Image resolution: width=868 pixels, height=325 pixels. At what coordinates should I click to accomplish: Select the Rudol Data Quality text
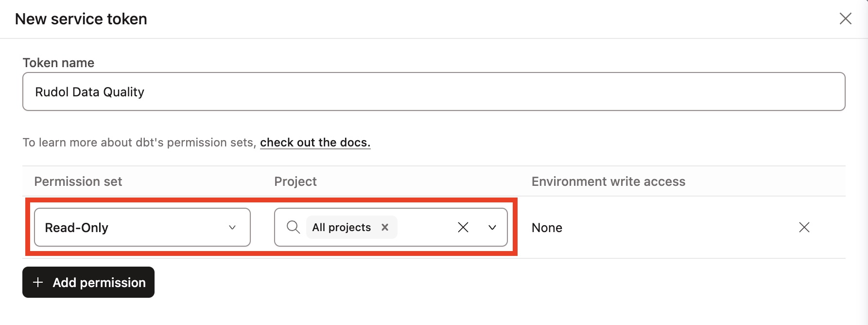coord(89,91)
